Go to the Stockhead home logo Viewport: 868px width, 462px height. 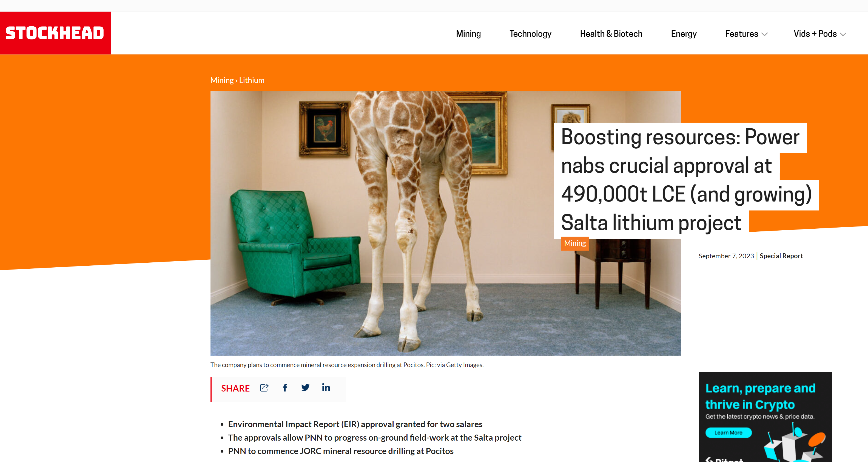(55, 33)
